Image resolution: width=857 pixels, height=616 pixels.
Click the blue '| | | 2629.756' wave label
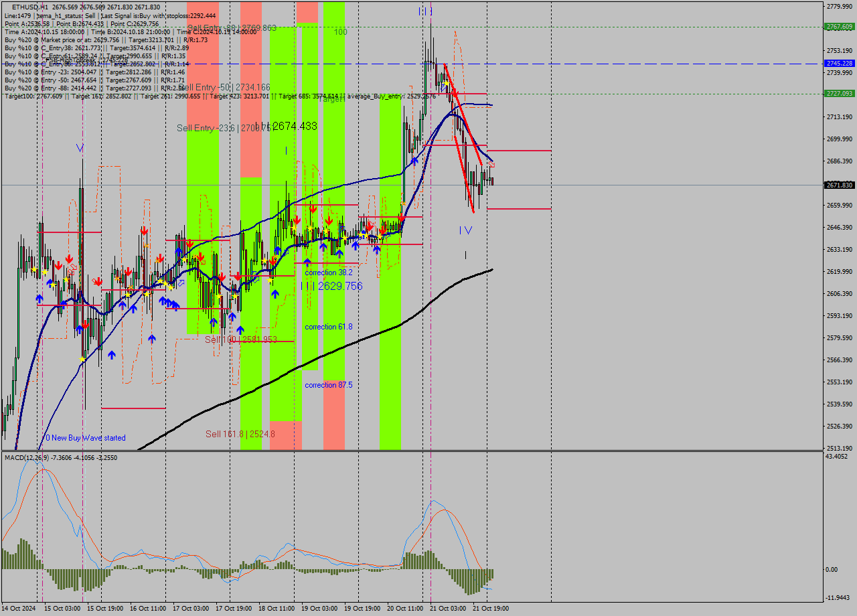pos(331,286)
